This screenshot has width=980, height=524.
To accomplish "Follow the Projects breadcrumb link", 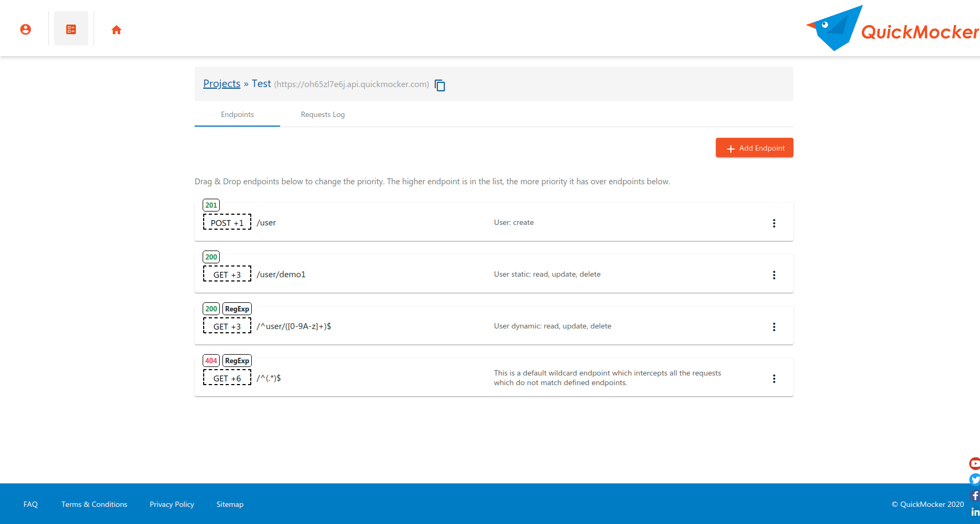I will pos(222,83).
